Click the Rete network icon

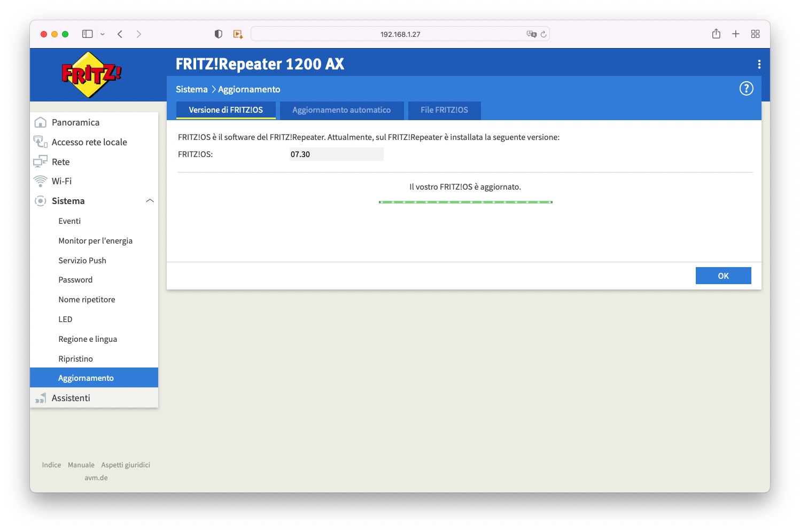tap(40, 162)
